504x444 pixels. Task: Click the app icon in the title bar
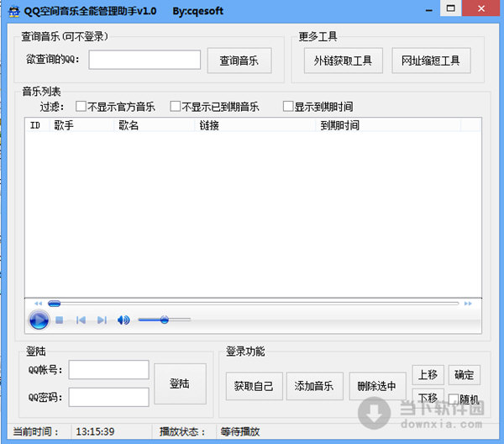click(13, 11)
